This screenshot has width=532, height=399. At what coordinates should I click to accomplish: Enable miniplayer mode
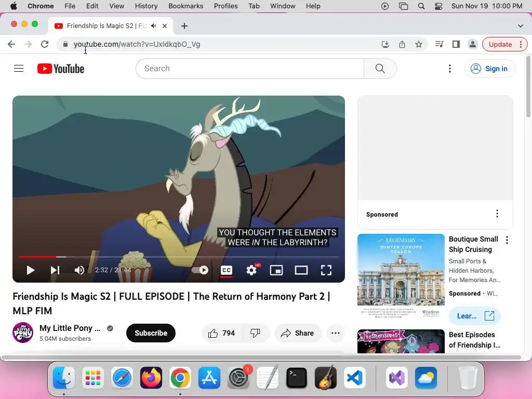pyautogui.click(x=276, y=270)
